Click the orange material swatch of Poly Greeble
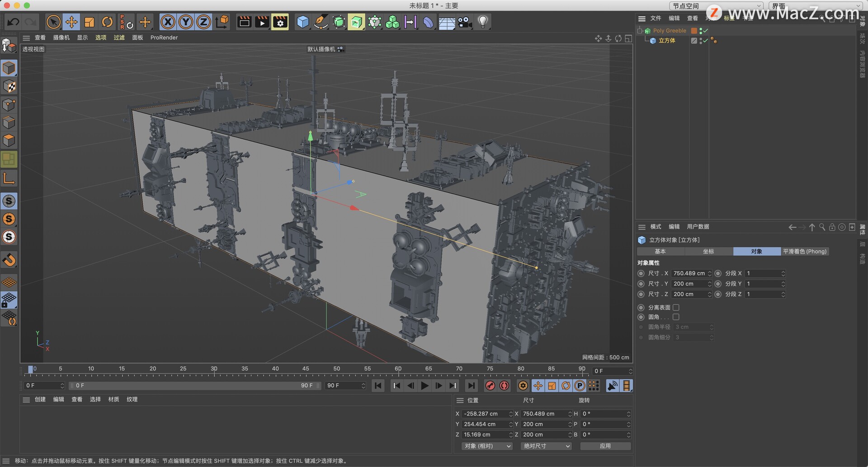Viewport: 868px width, 467px height. (x=694, y=30)
